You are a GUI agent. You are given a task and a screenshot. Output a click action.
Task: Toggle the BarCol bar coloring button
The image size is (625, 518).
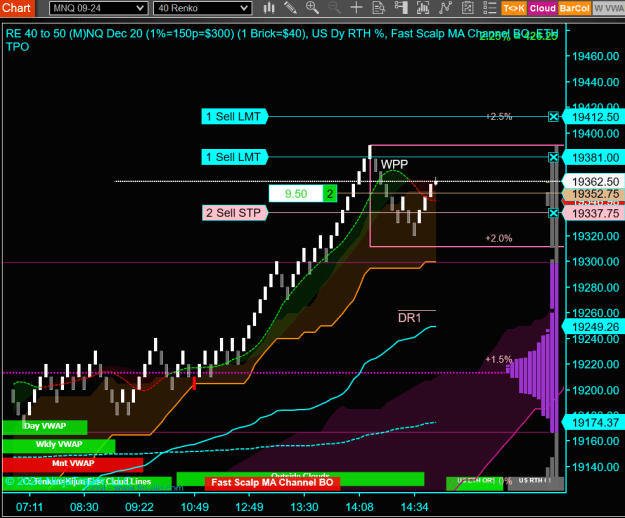pyautogui.click(x=574, y=8)
